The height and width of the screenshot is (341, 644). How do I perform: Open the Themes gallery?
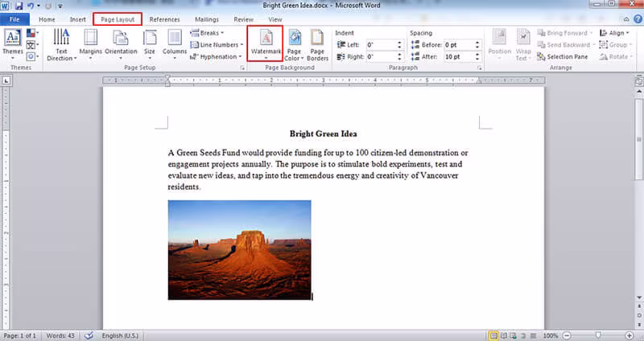pyautogui.click(x=13, y=45)
